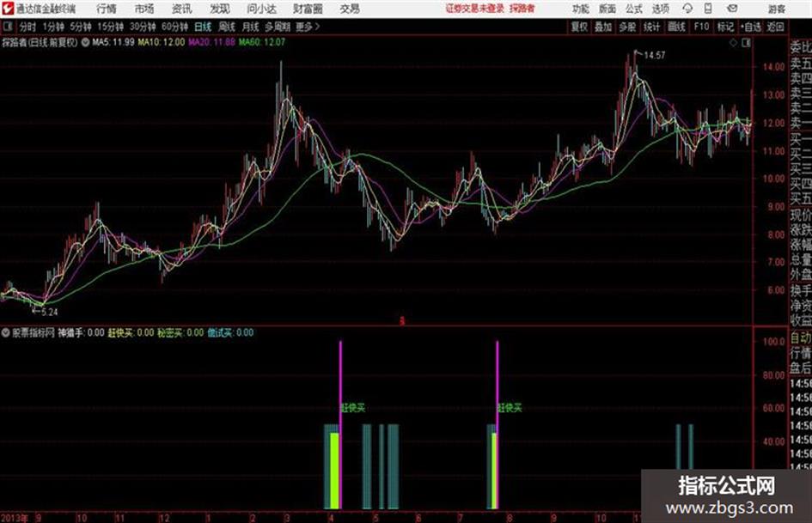The image size is (812, 523).
Task: Open the 功能 menu
Action: click(x=581, y=9)
